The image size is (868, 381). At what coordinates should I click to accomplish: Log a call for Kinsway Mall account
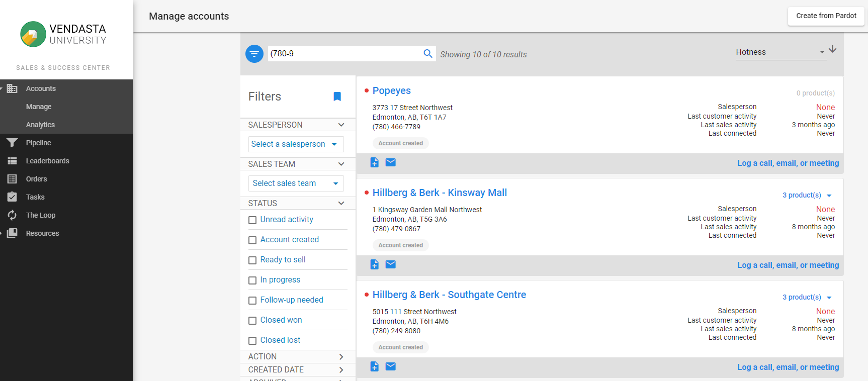click(x=788, y=265)
